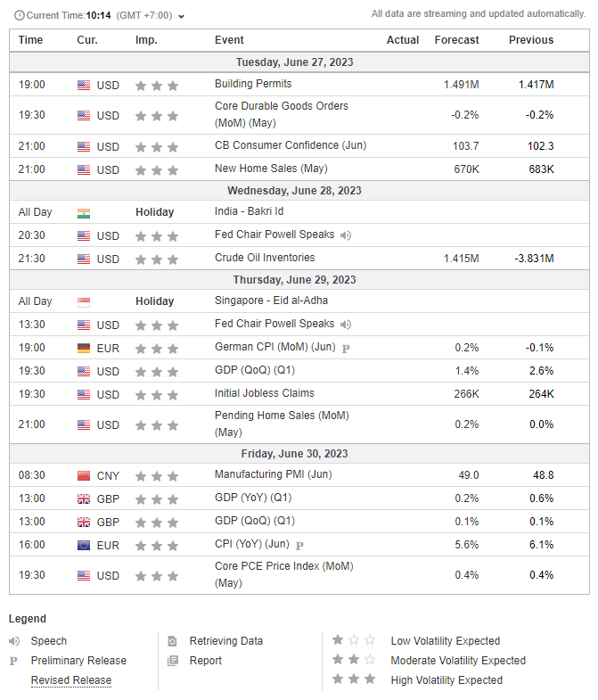Click the Singapore flag icon

[84, 302]
